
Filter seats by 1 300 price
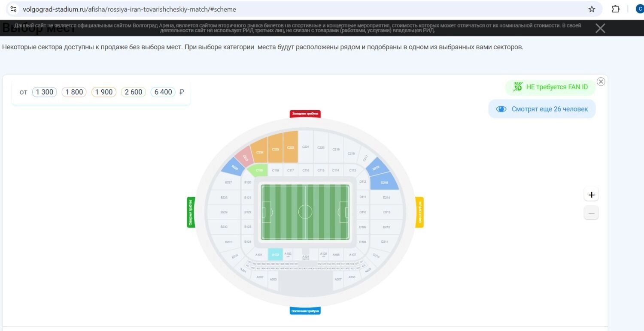click(45, 92)
